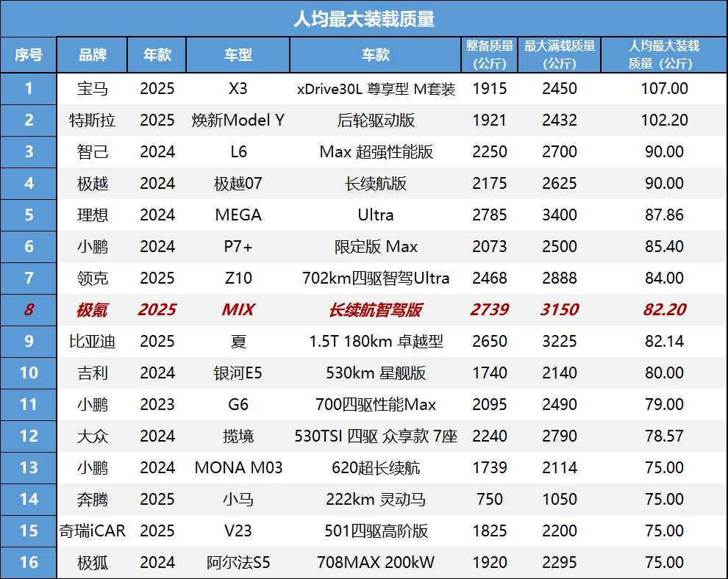Select the 品牌 column header
This screenshot has width=728, height=579.
pyautogui.click(x=93, y=55)
